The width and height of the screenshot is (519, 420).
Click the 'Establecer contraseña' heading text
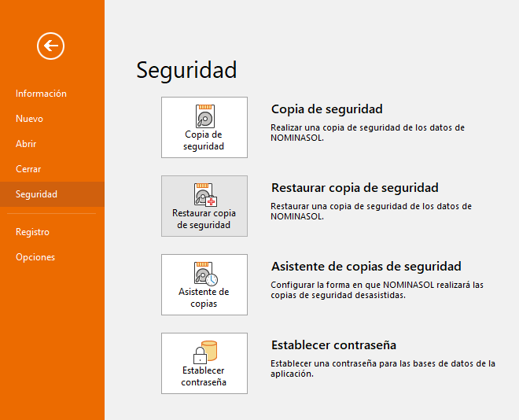click(333, 345)
